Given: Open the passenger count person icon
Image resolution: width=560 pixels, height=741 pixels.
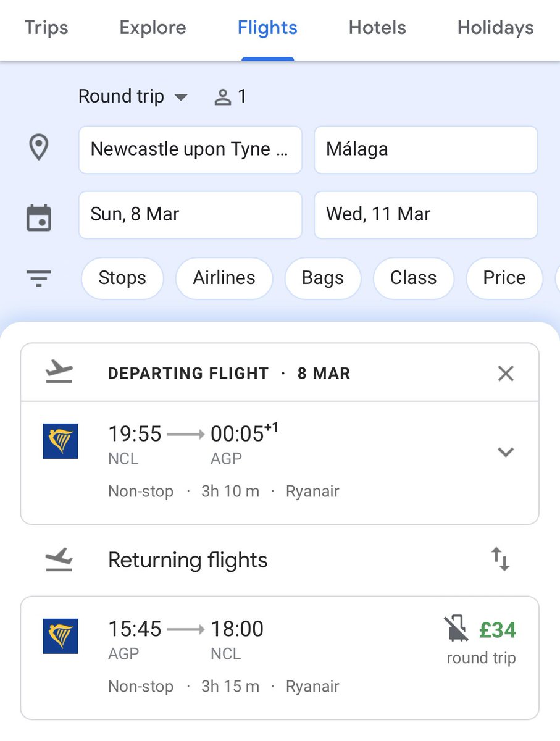Looking at the screenshot, I should coord(222,97).
